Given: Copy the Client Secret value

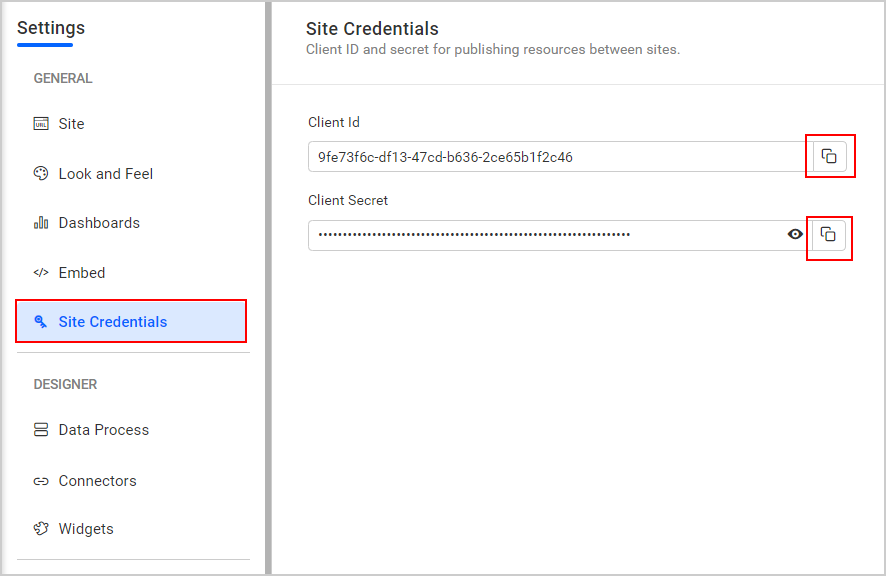Looking at the screenshot, I should point(830,234).
